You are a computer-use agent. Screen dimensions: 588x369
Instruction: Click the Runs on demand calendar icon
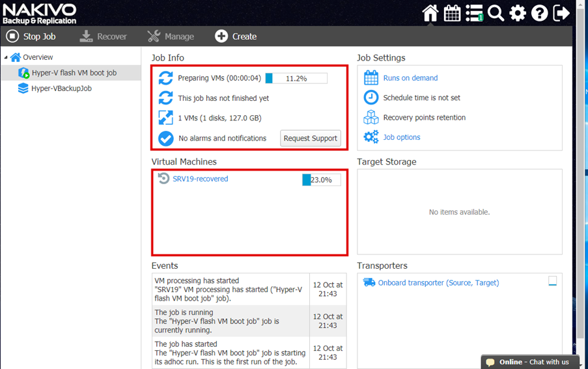[x=371, y=78]
